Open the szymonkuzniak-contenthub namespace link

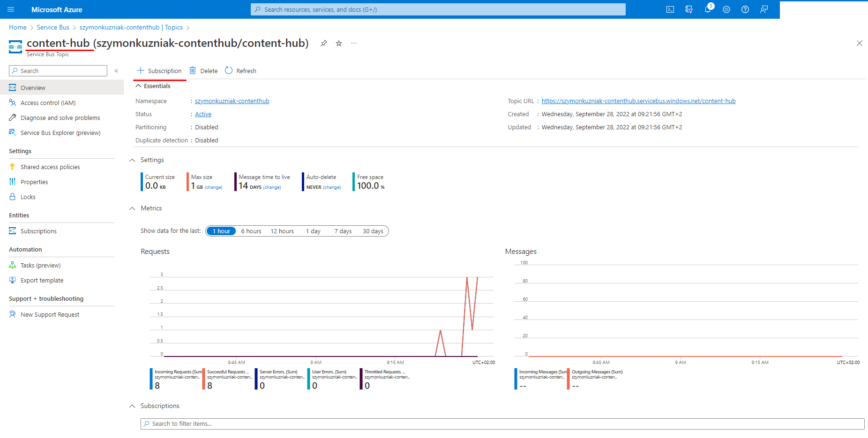[x=232, y=101]
